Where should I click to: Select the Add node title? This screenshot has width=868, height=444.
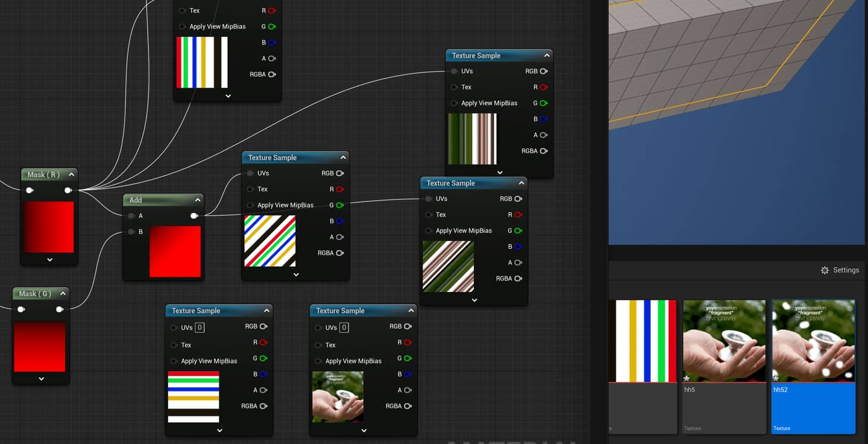tap(136, 200)
